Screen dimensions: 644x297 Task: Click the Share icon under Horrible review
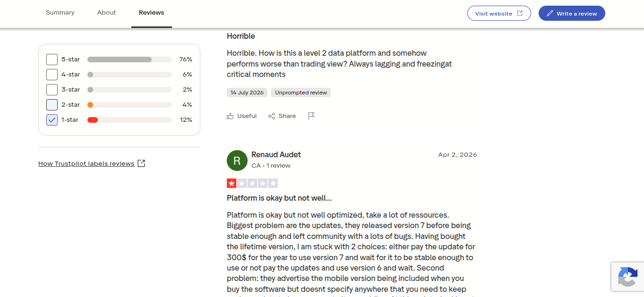tap(272, 116)
